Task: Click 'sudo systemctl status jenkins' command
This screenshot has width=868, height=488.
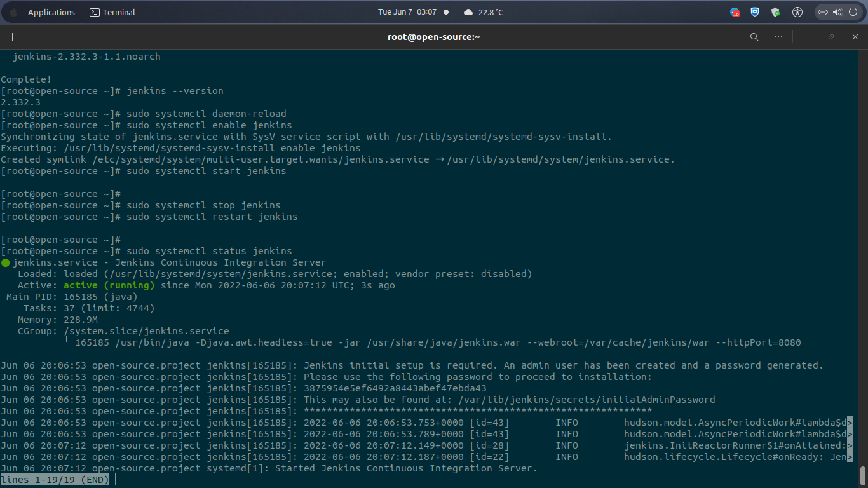Action: 209,251
